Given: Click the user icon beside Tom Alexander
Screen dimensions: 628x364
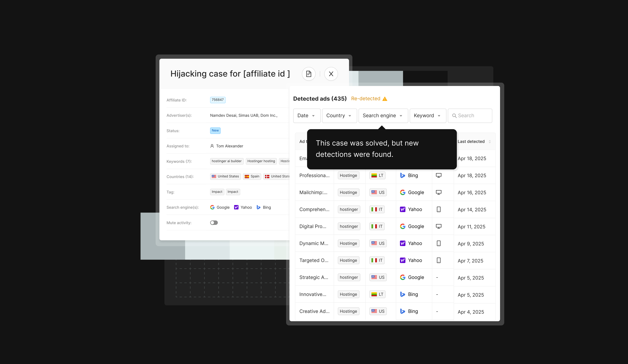Looking at the screenshot, I should (x=212, y=146).
